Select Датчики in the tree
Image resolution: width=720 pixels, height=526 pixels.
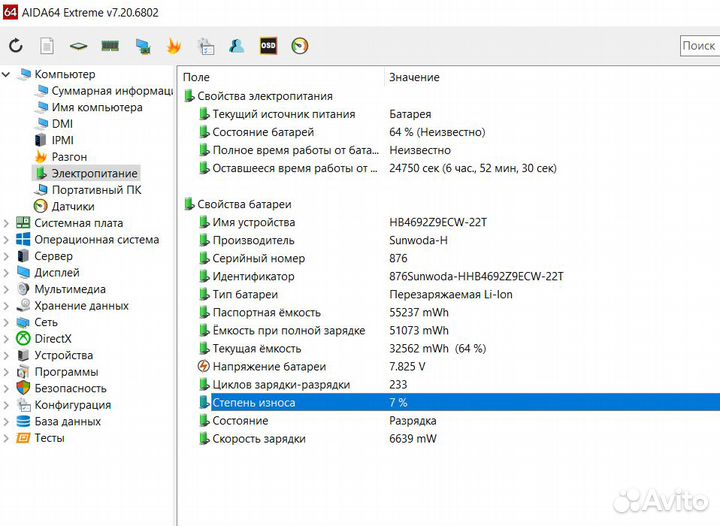[x=73, y=206]
